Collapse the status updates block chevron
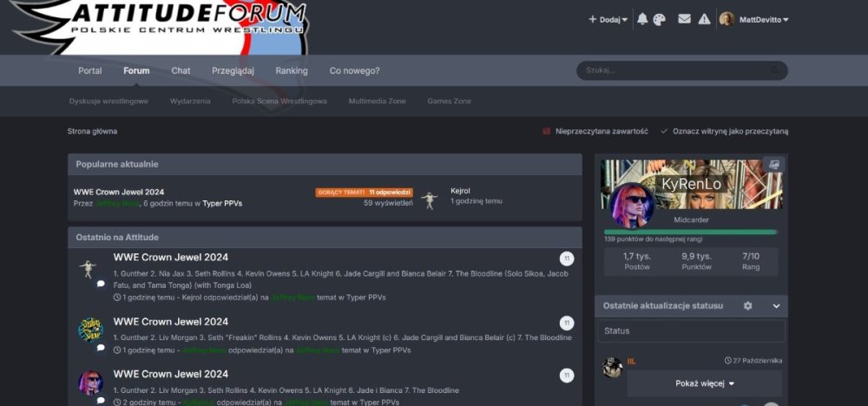The height and width of the screenshot is (406, 868). tap(776, 306)
